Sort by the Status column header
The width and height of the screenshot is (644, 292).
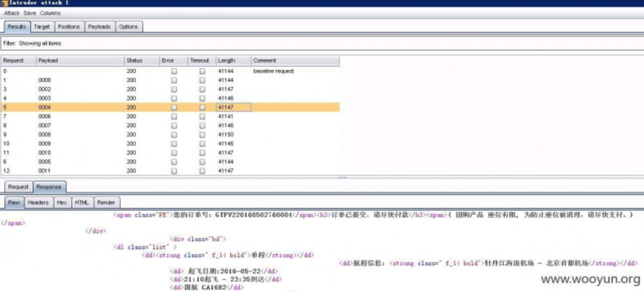pos(142,61)
